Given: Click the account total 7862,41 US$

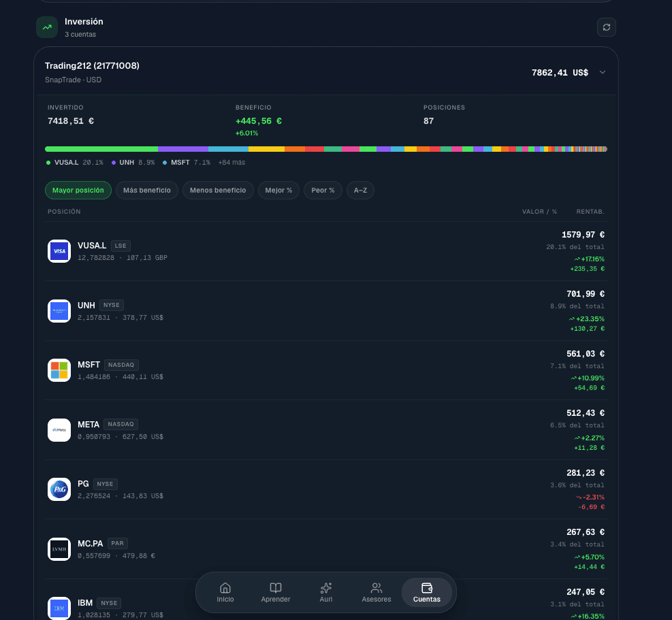Looking at the screenshot, I should (x=560, y=73).
